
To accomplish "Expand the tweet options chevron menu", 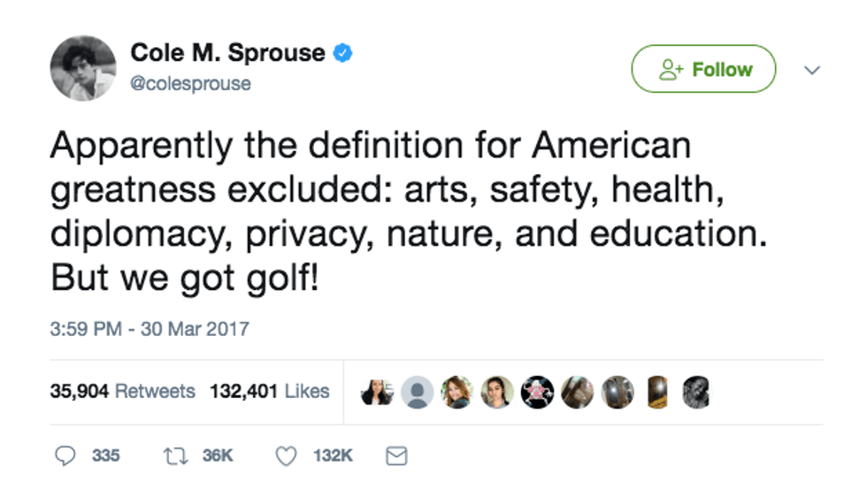I will point(812,70).
